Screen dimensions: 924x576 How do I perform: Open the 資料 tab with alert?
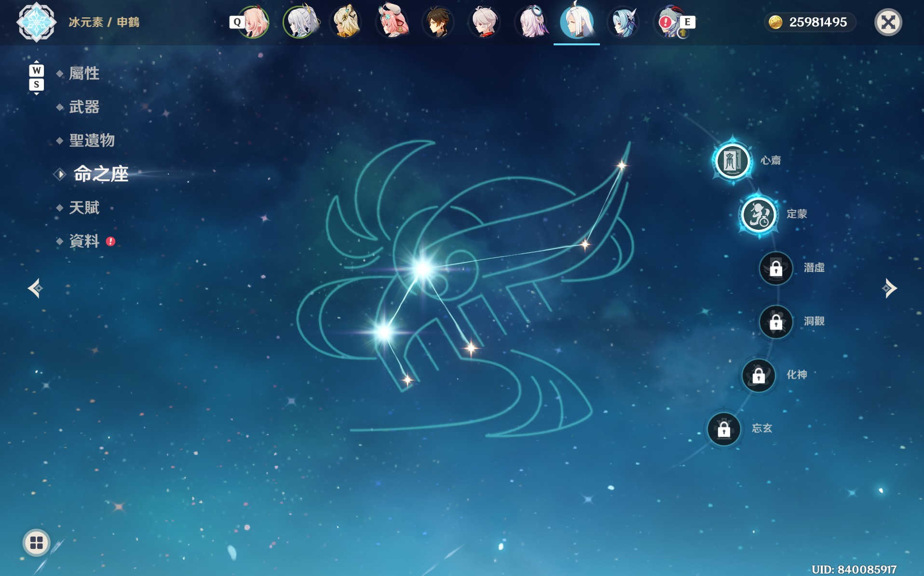click(85, 241)
